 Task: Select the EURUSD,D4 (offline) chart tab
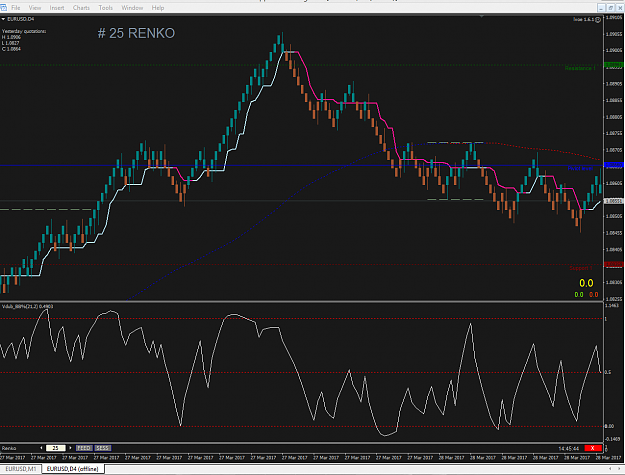click(x=73, y=469)
